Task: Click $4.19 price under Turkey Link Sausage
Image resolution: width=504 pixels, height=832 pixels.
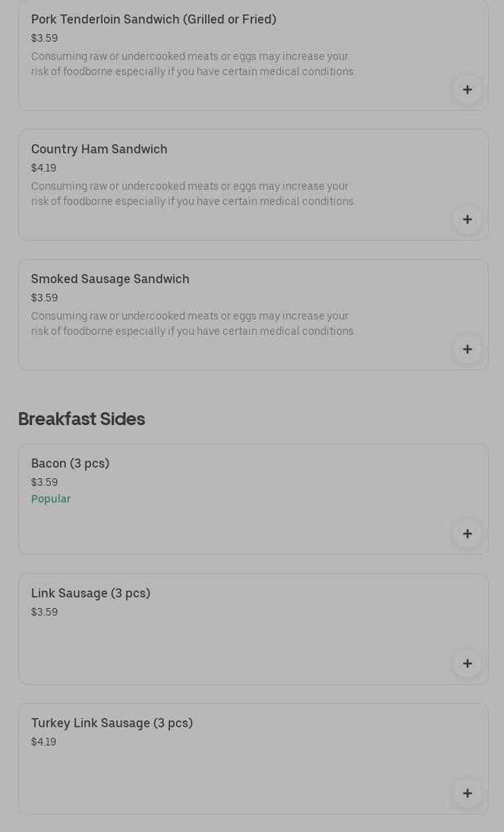Action: click(43, 742)
